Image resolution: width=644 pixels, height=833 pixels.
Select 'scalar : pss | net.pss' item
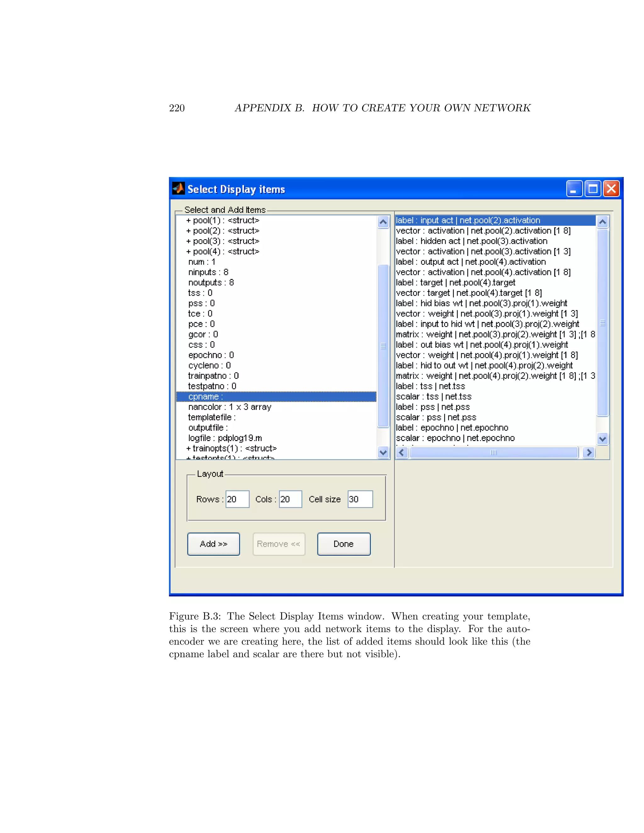coord(496,417)
